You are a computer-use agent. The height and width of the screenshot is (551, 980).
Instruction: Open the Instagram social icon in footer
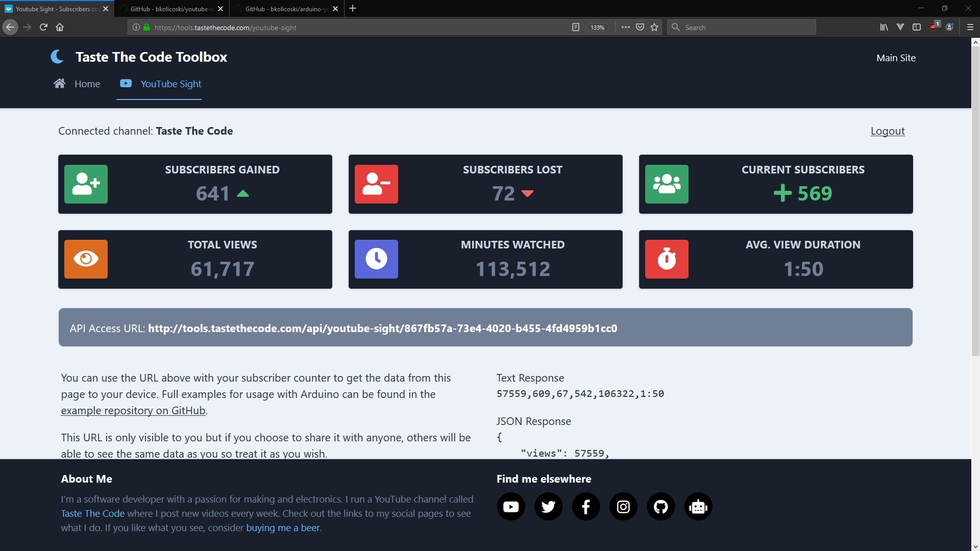pos(623,507)
